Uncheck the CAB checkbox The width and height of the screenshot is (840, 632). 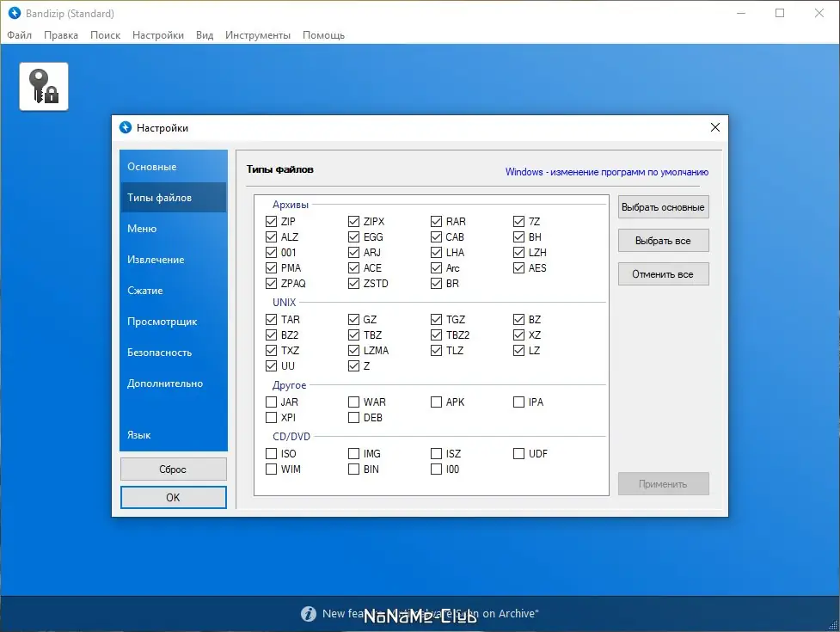[436, 236]
